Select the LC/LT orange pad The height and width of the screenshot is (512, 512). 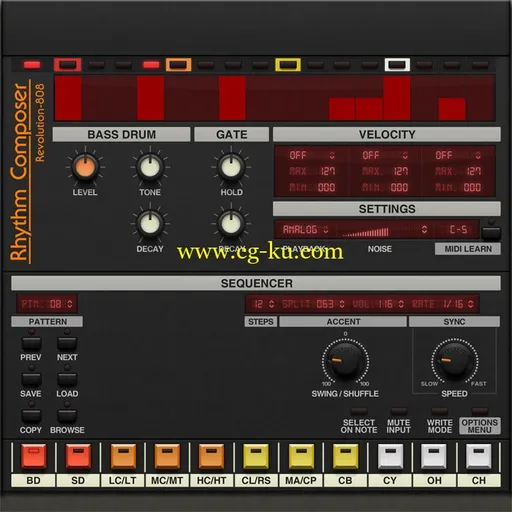pos(123,456)
